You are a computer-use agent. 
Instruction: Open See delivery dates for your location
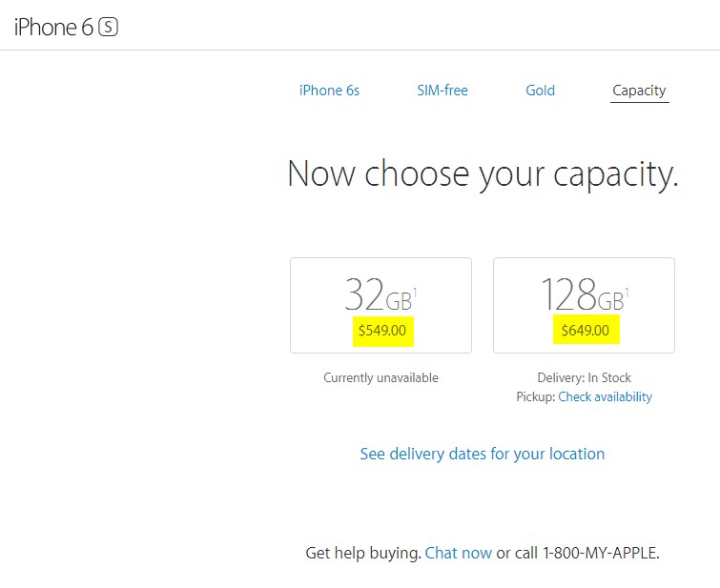pos(482,454)
